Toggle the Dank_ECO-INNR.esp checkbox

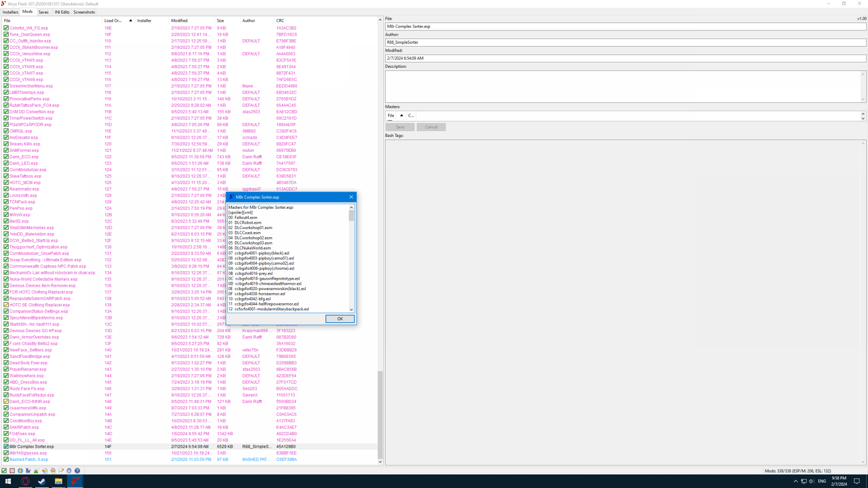point(6,401)
